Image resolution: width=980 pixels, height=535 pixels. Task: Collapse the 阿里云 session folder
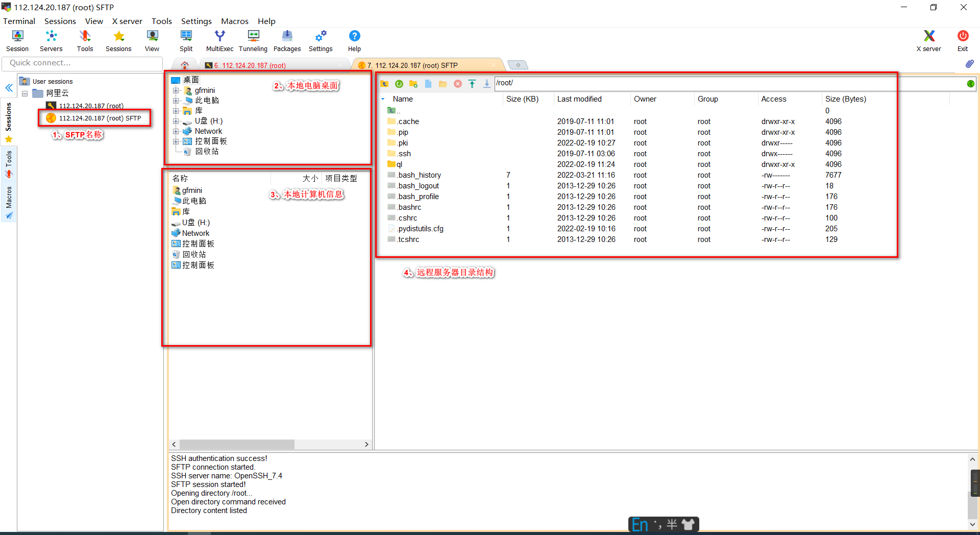click(24, 93)
